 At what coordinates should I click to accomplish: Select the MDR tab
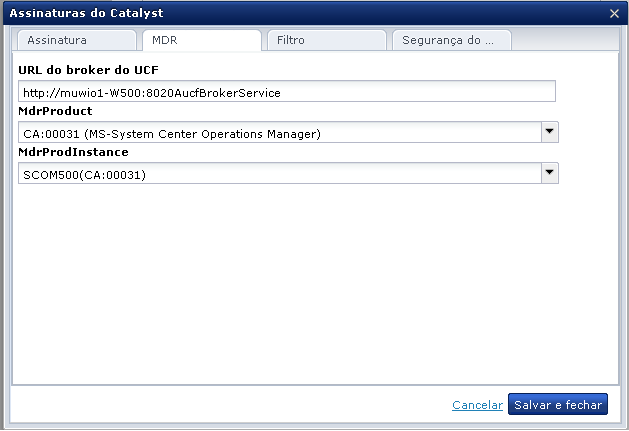tap(200, 41)
